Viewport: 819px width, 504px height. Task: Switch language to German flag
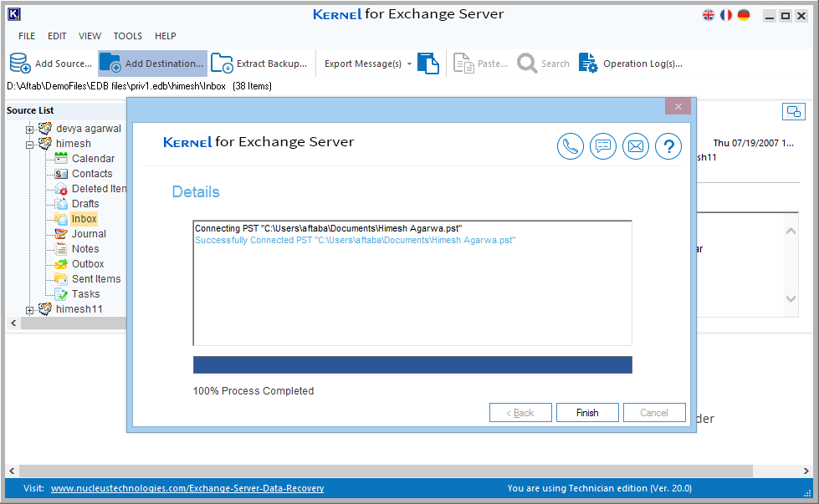tap(744, 15)
